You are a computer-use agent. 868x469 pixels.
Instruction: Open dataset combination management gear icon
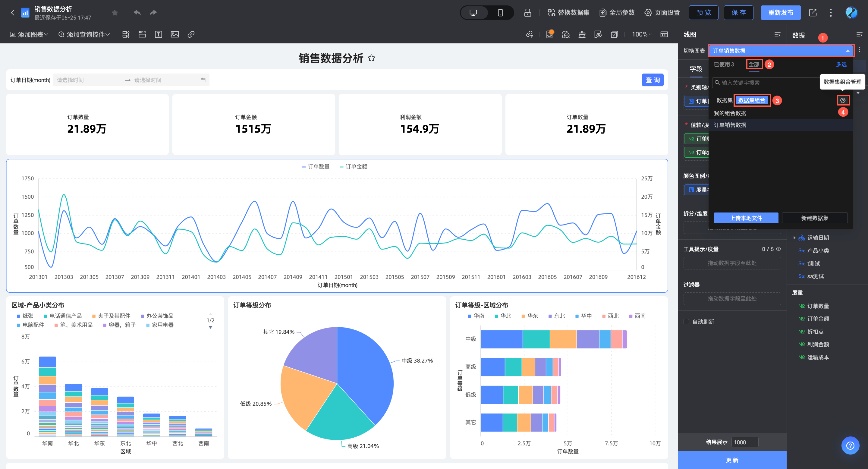coord(842,100)
